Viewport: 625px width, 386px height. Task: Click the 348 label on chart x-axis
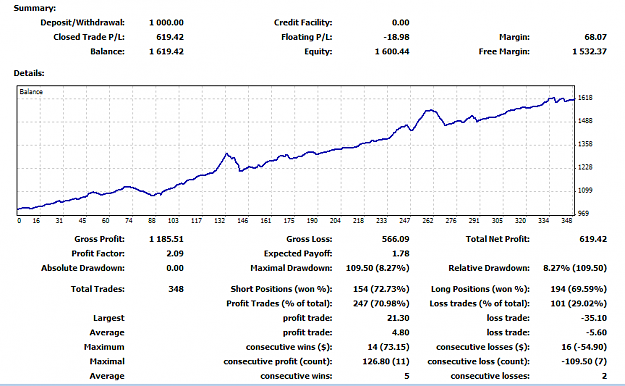[x=566, y=221]
